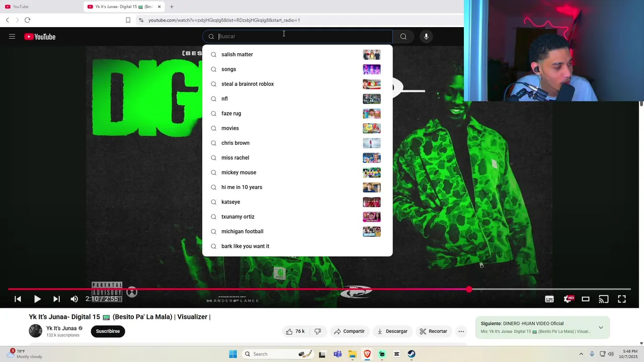644x362 pixels.
Task: Select the "salish matter" suggestion
Action: pyautogui.click(x=297, y=54)
